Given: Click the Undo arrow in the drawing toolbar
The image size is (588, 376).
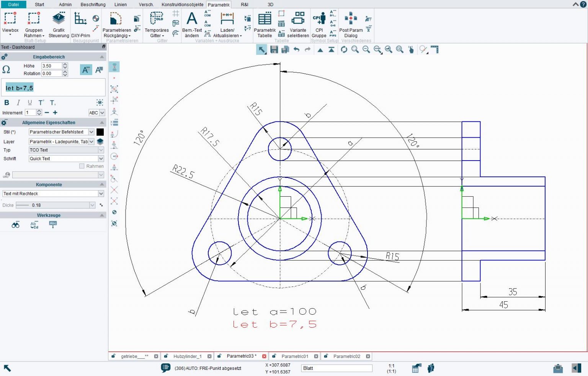Looking at the screenshot, I should (x=296, y=49).
